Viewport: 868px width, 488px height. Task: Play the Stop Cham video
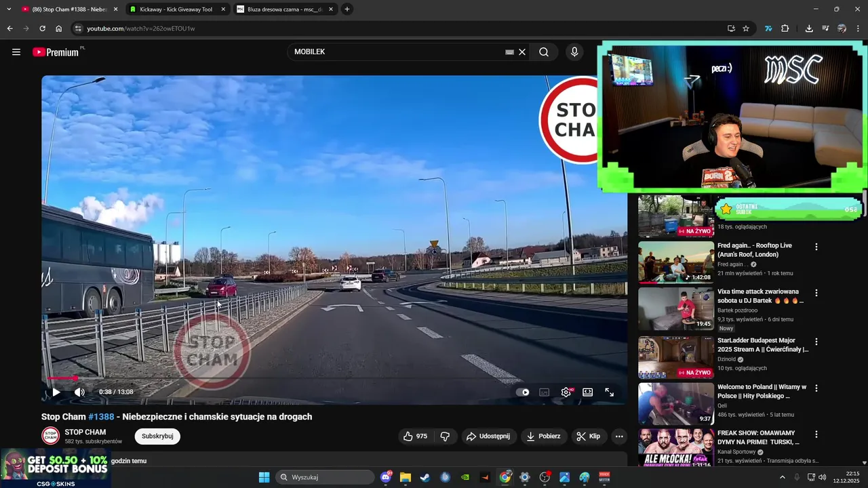coord(56,392)
